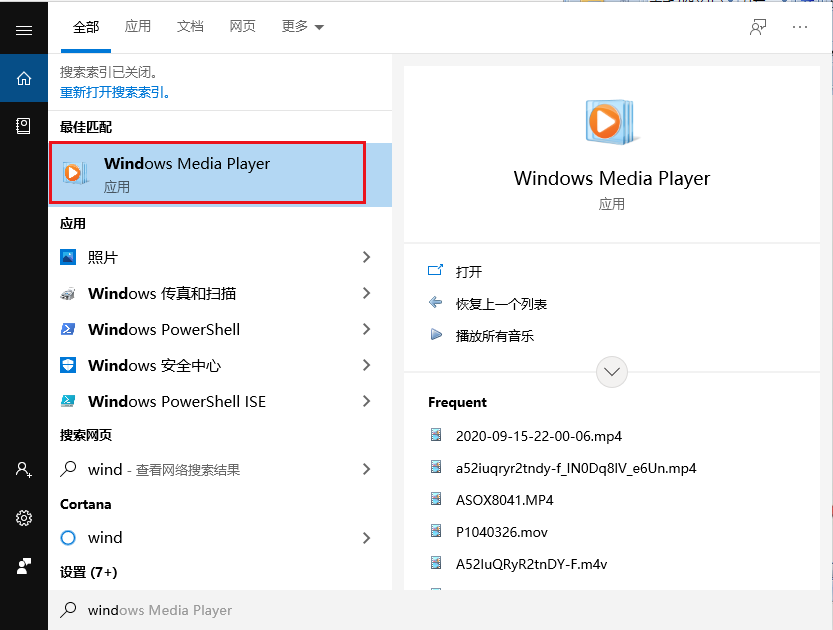Expand the Windows PowerShell result arrow
The width and height of the screenshot is (833, 630).
tap(366, 329)
